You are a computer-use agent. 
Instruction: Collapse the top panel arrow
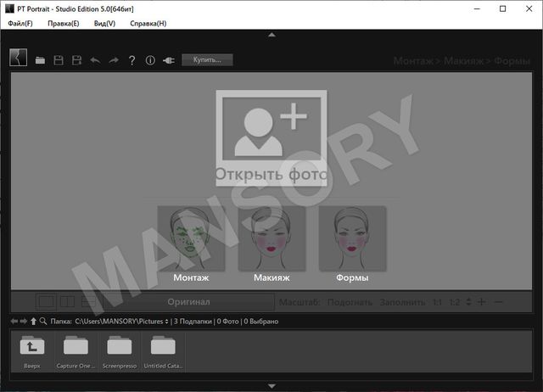pyautogui.click(x=271, y=35)
